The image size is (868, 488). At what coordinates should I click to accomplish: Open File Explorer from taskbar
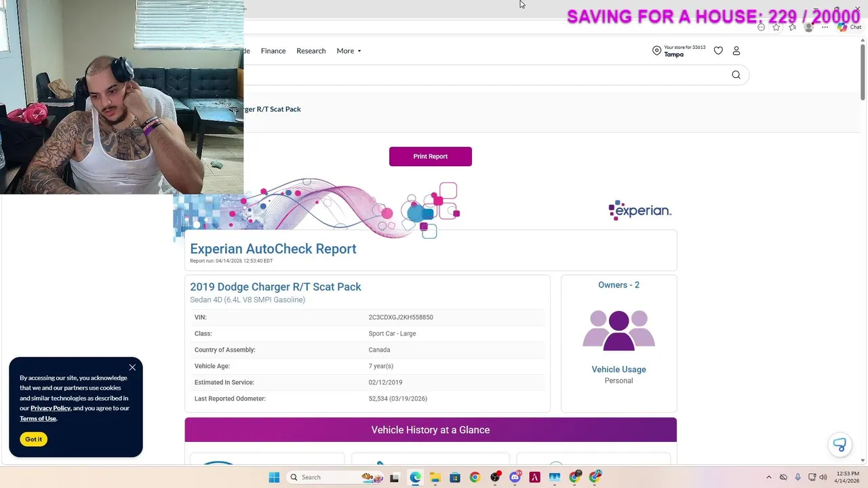(435, 477)
